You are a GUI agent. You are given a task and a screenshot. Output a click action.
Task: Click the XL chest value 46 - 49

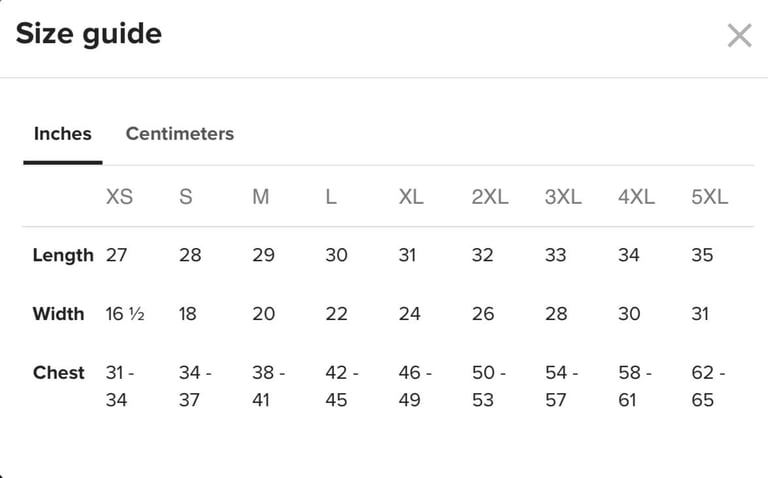coord(415,386)
